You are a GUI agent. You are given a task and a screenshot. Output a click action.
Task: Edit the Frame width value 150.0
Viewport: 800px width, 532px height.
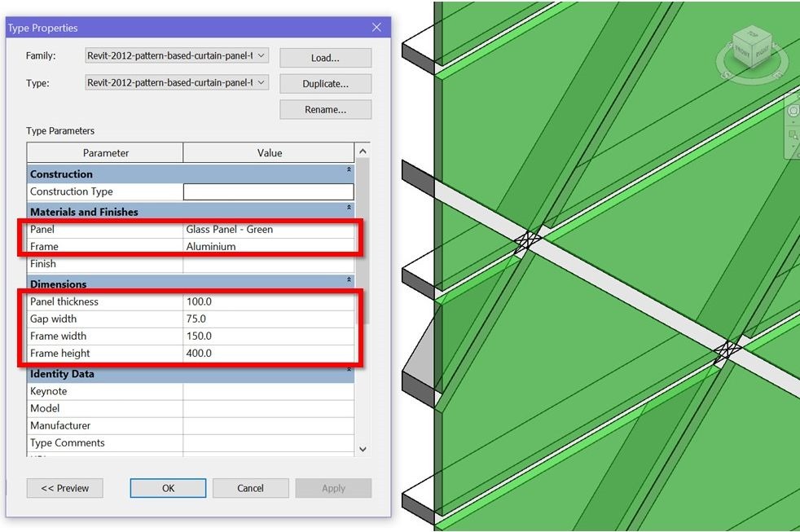268,336
